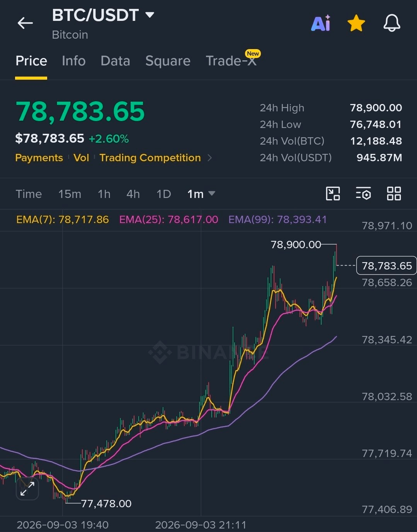Viewport: 417px width, 532px height.
Task: Click the current price tag 78,783.65 on axis
Action: [386, 266]
